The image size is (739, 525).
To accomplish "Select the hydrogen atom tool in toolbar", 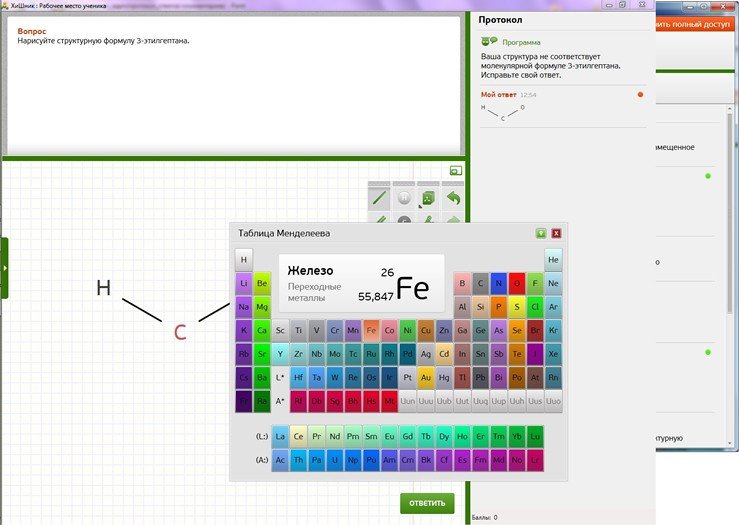I will [x=404, y=198].
